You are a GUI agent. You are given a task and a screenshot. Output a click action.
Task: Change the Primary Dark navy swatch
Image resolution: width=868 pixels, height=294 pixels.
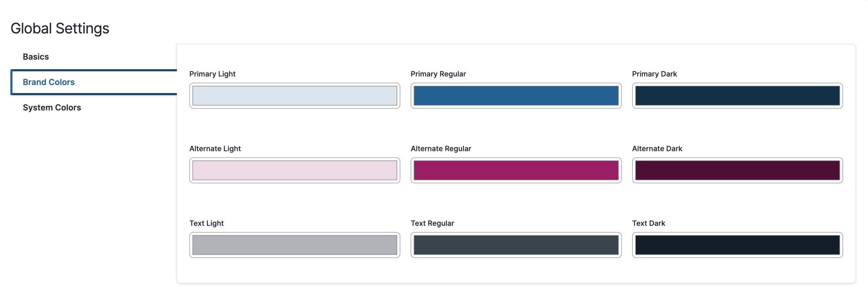tap(737, 96)
